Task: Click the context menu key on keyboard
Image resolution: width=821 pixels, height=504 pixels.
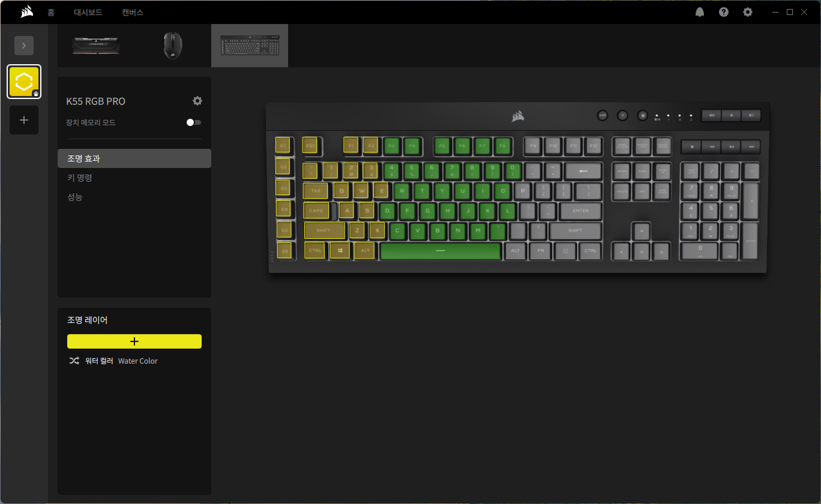Action: (x=565, y=251)
